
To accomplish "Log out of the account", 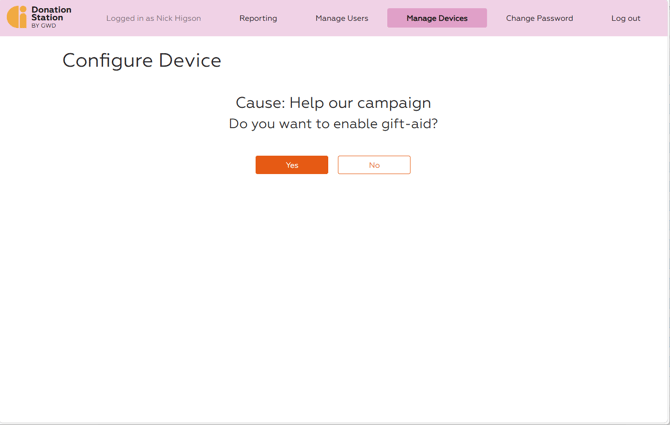I will pyautogui.click(x=626, y=18).
